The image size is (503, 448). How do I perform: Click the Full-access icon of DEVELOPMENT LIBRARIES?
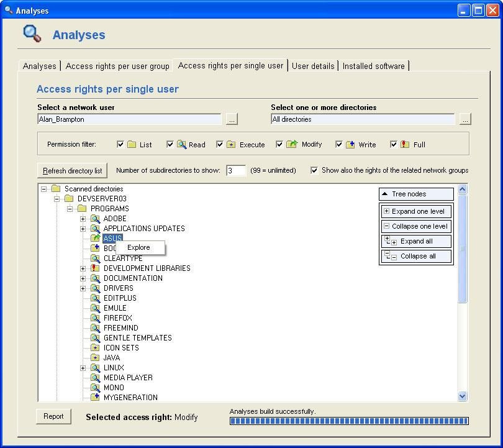pyautogui.click(x=95, y=268)
